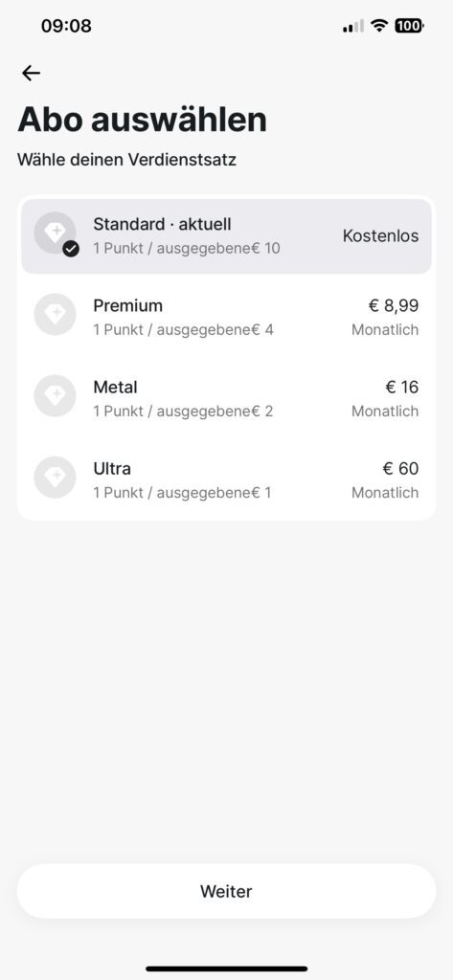453x980 pixels.
Task: Tap the € 60 Monatlich price
Action: tap(385, 480)
